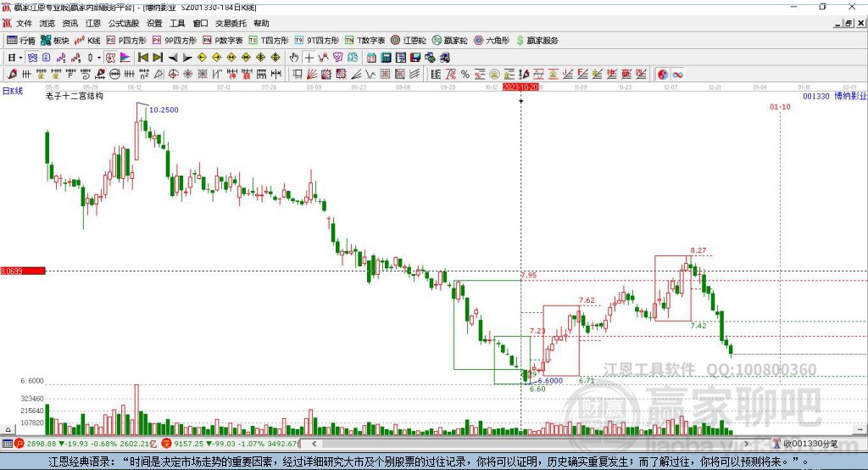
Task: Jump to the last bar (skip-to-end arrow)
Action: click(158, 57)
